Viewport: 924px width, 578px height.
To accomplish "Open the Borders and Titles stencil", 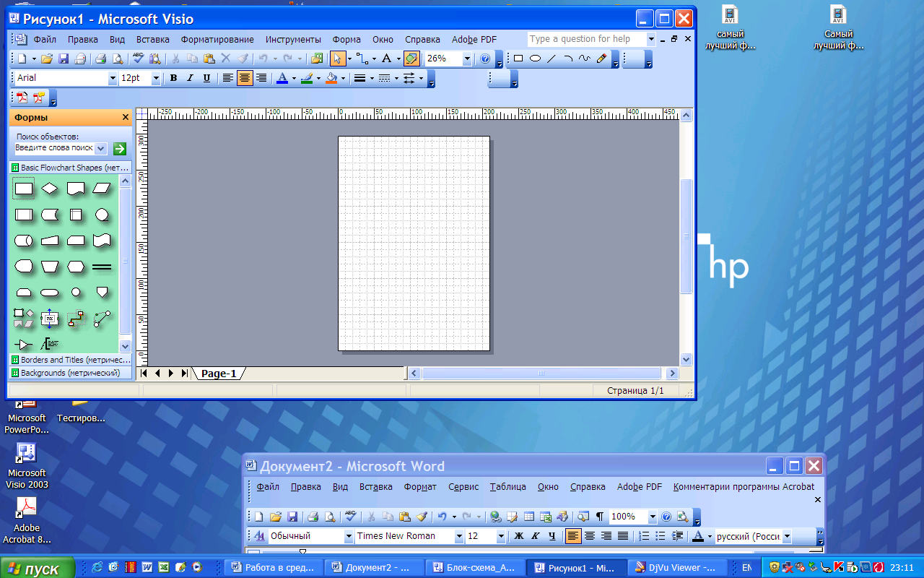I will pos(71,360).
